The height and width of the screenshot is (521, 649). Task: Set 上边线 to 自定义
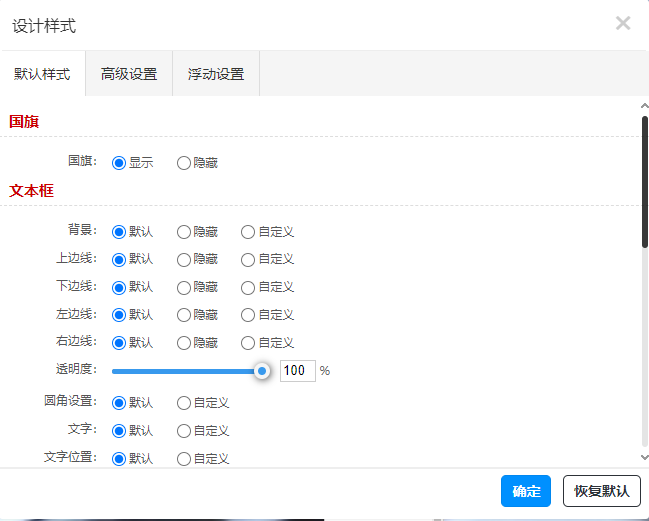[248, 260]
